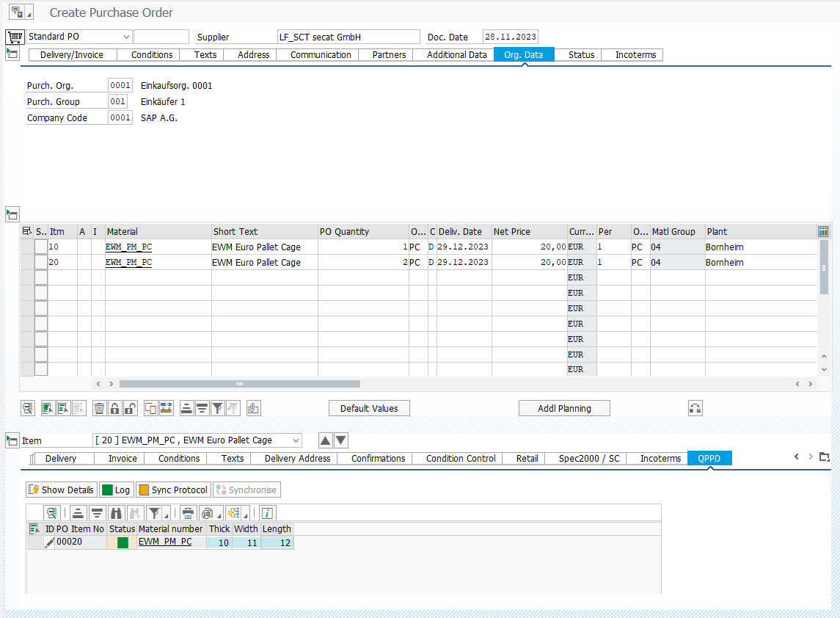Viewport: 840px width, 618px height.
Task: Collapse the header section expander
Action: (x=12, y=54)
